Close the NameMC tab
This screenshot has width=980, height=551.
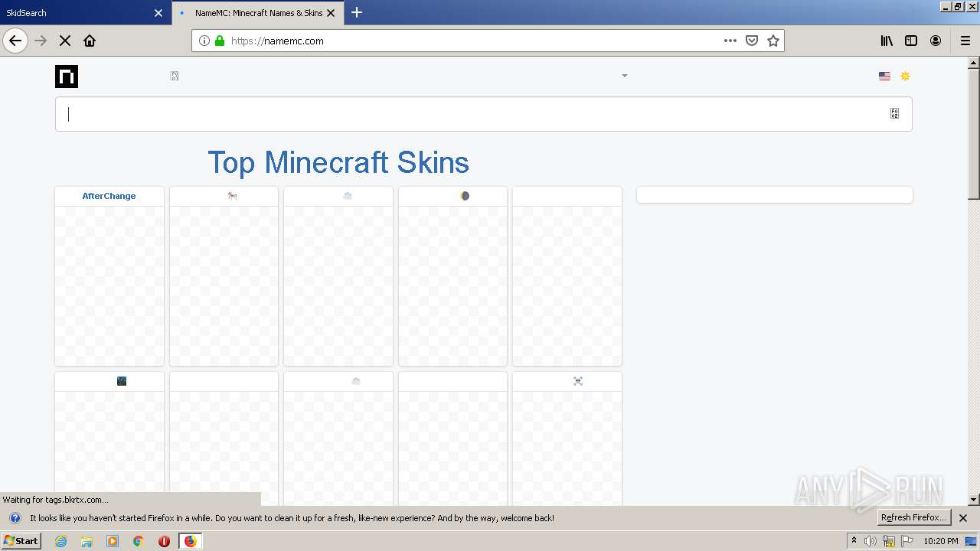tap(331, 13)
